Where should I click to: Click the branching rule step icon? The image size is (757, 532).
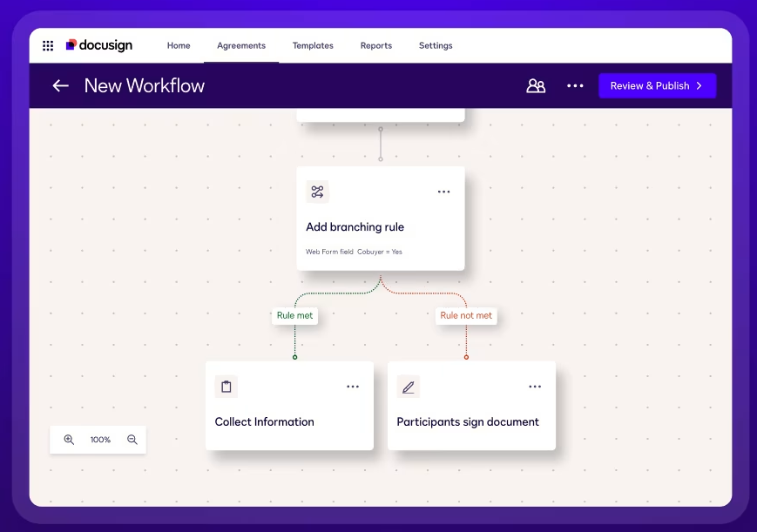(x=317, y=192)
